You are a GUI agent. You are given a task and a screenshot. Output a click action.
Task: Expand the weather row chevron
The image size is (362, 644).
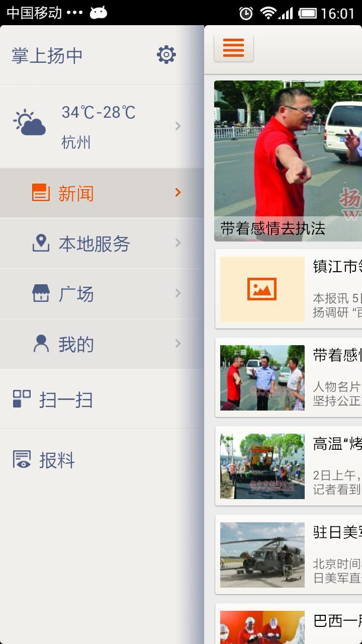click(178, 126)
